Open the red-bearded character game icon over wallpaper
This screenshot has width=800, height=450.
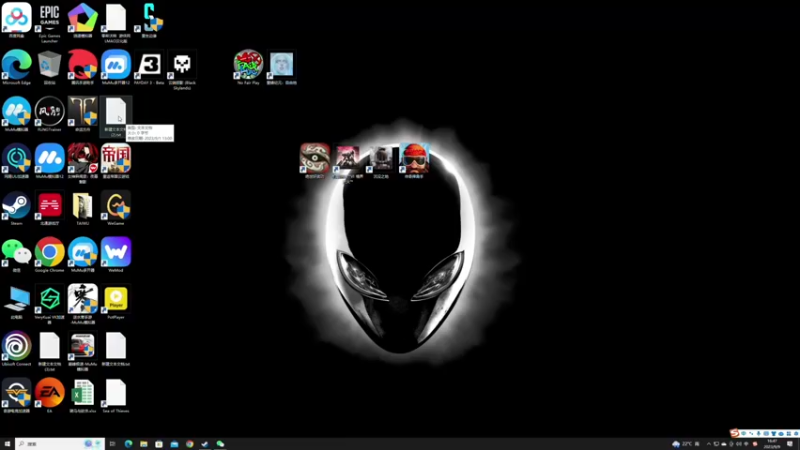coord(414,161)
